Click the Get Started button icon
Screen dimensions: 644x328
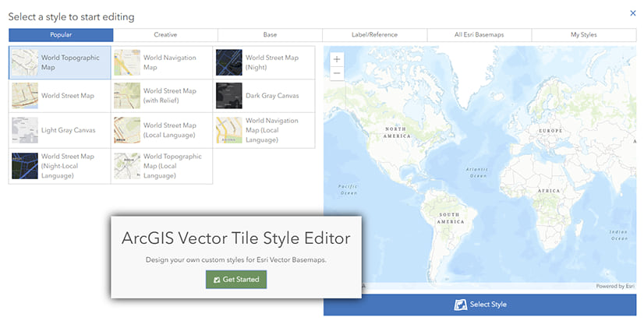tap(217, 280)
